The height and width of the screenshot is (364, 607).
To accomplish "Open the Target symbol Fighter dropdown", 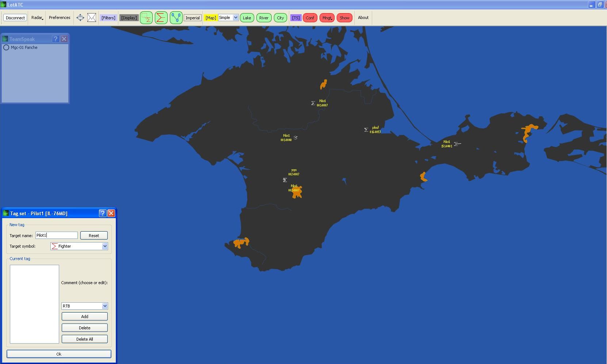I will [x=105, y=246].
